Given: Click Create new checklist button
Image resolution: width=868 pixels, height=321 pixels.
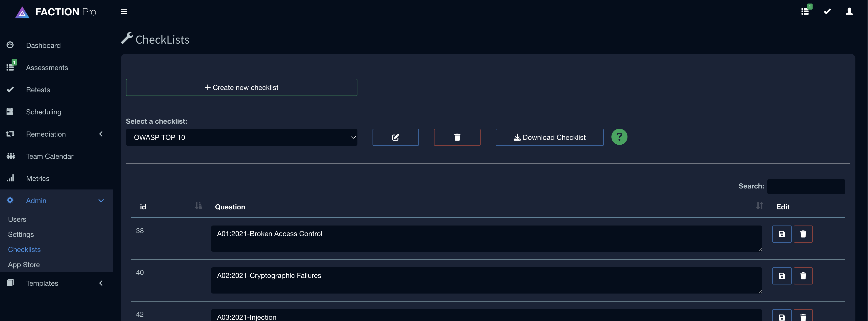Looking at the screenshot, I should click(x=241, y=87).
